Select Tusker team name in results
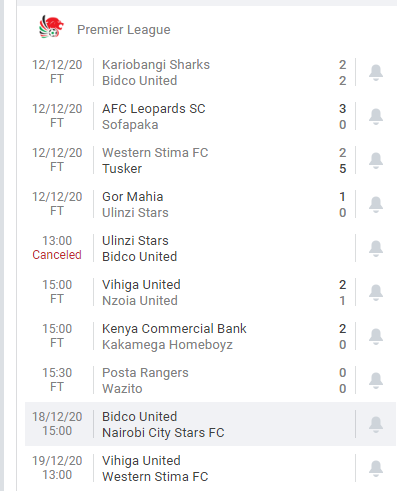 click(122, 169)
